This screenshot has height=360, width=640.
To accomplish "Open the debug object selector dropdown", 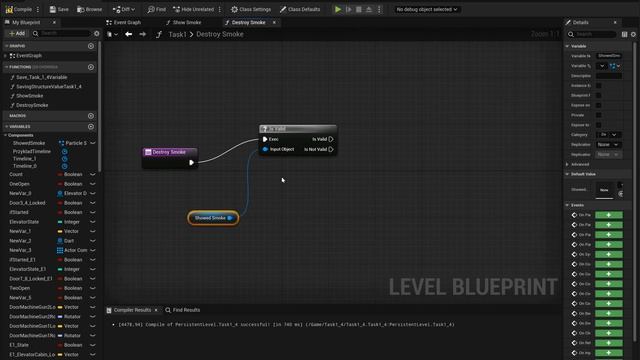I will [x=427, y=9].
